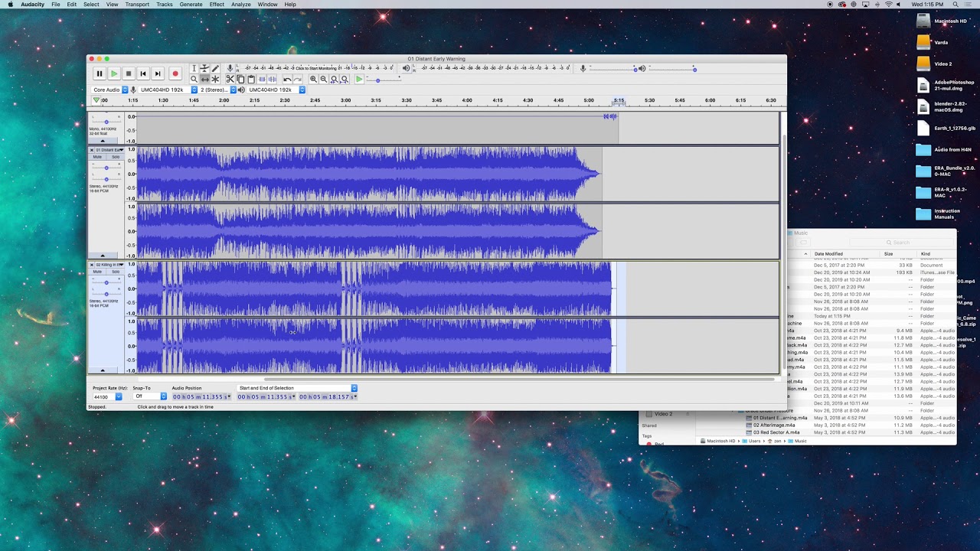
Task: Open the recording device dropdown
Action: click(168, 90)
